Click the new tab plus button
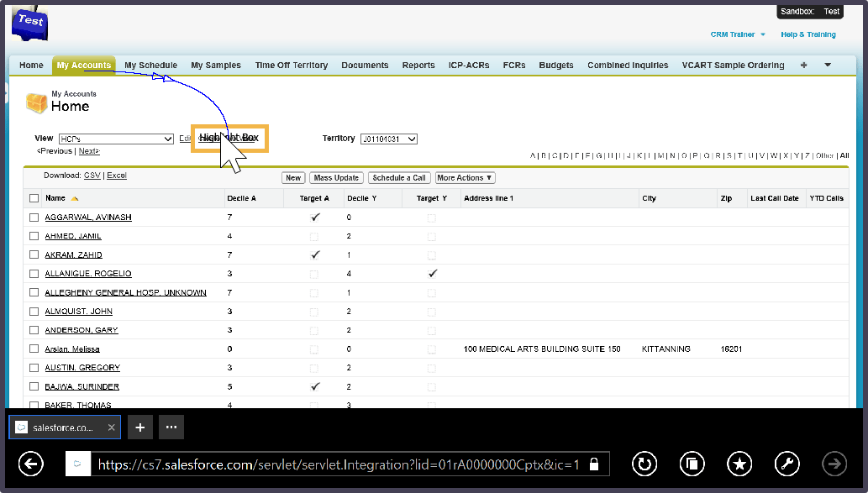Image resolution: width=868 pixels, height=493 pixels. [140, 427]
